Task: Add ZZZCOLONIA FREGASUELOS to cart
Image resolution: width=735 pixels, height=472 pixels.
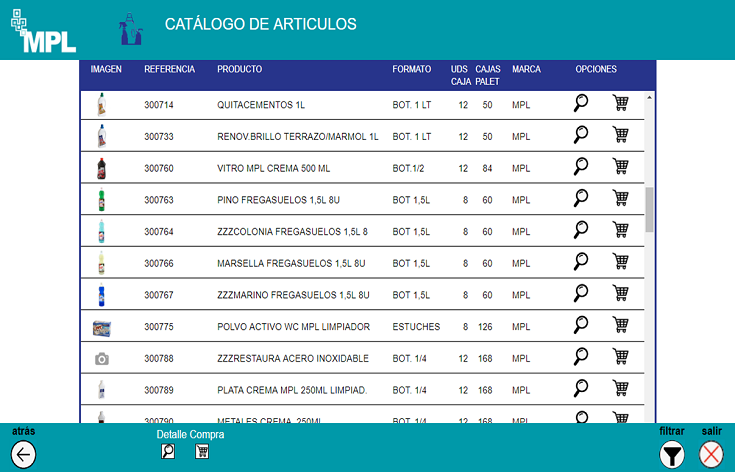Action: 621,230
